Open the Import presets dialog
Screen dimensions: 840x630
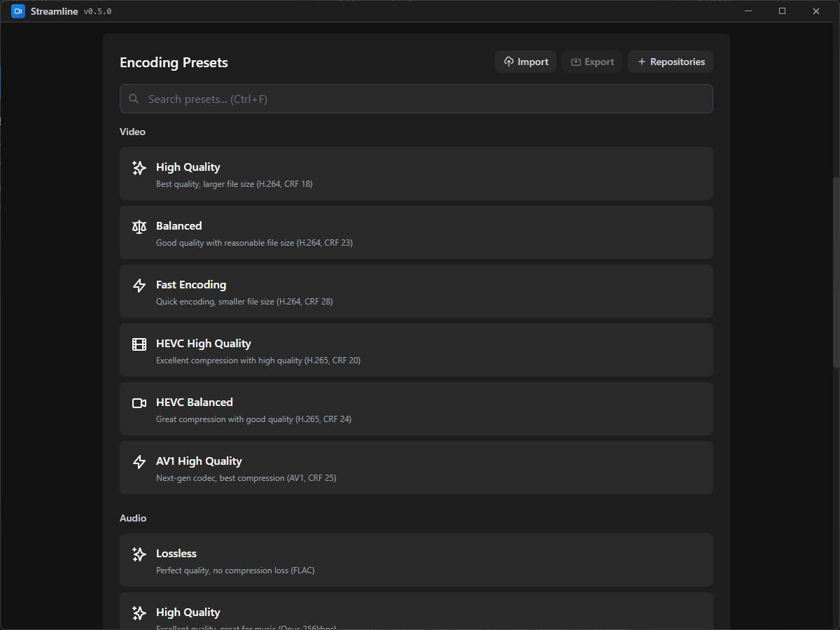[x=526, y=62]
